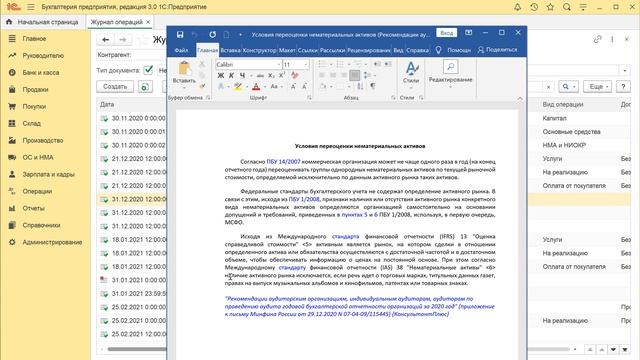This screenshot has height=360, width=640.
Task: Apply subscript formatting (X₂)
Action: click(x=271, y=76)
